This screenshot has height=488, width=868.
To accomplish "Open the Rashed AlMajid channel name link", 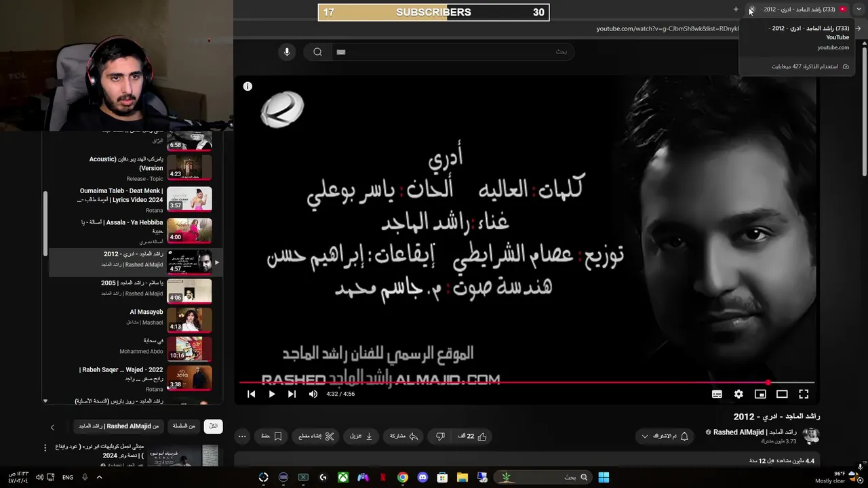I will (754, 432).
